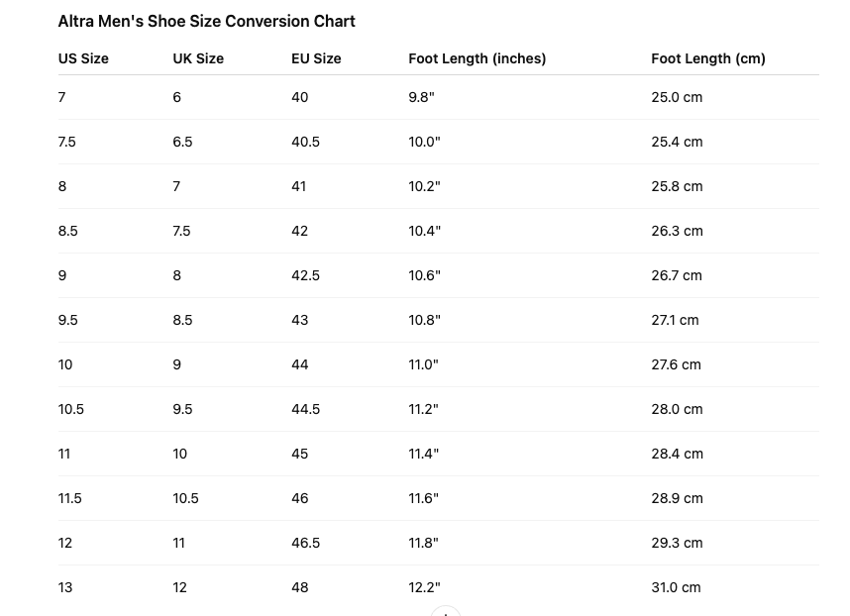Click the 11.8" foot length cell
Image resolution: width=850 pixels, height=616 pixels.
(423, 543)
